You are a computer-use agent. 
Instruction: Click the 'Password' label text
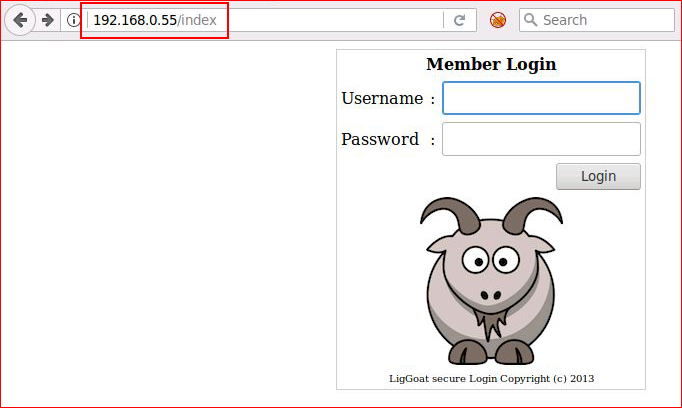click(380, 139)
